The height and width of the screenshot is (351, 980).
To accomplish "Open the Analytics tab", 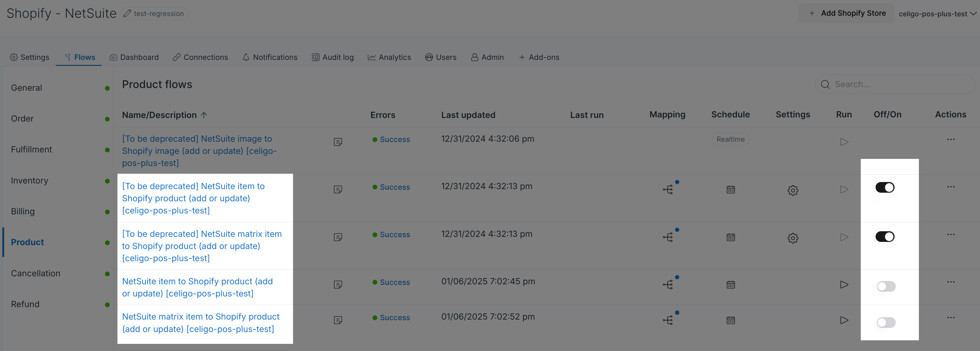I will pos(389,58).
